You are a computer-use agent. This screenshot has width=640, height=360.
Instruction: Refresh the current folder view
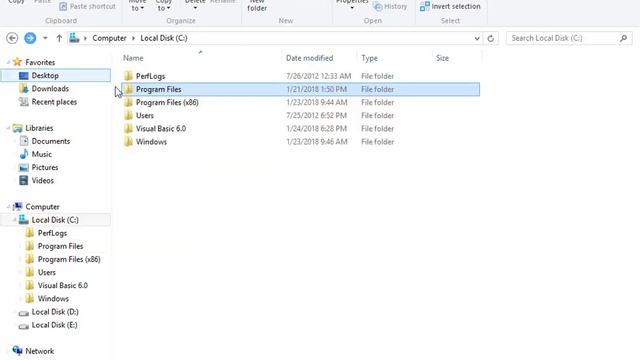click(x=491, y=38)
